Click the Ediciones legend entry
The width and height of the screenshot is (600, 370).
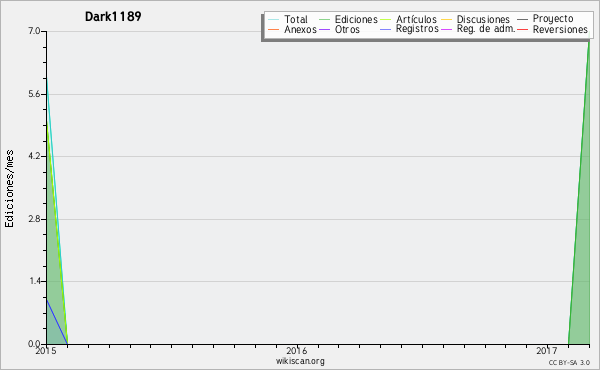348,19
